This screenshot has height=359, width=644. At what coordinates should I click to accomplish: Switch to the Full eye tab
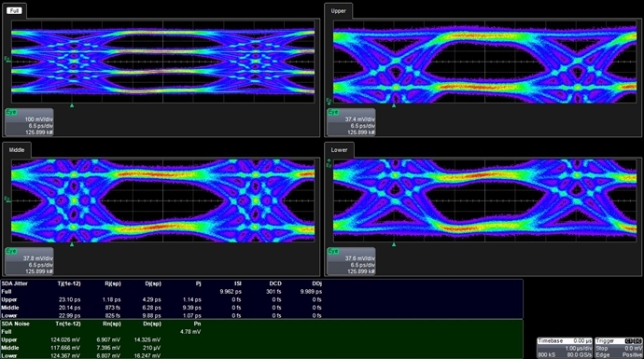(14, 10)
